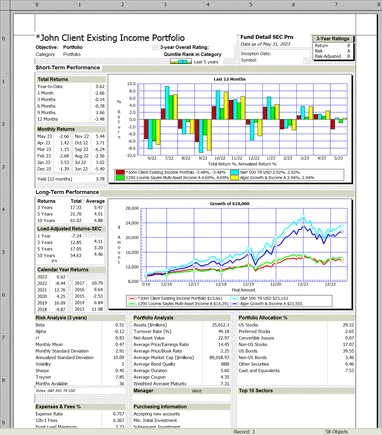382x435 pixels.
Task: Click the 'Quintile Rank in Category' label
Action: [x=192, y=54]
